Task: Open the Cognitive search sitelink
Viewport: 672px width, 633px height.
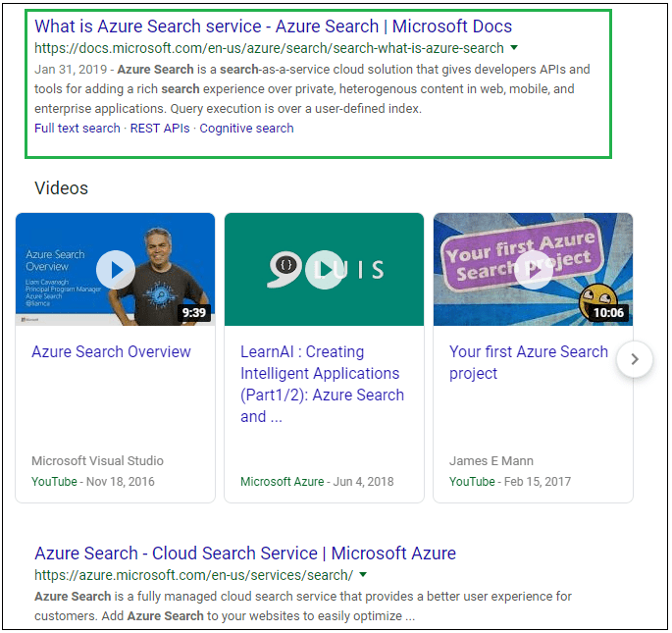Action: (246, 129)
